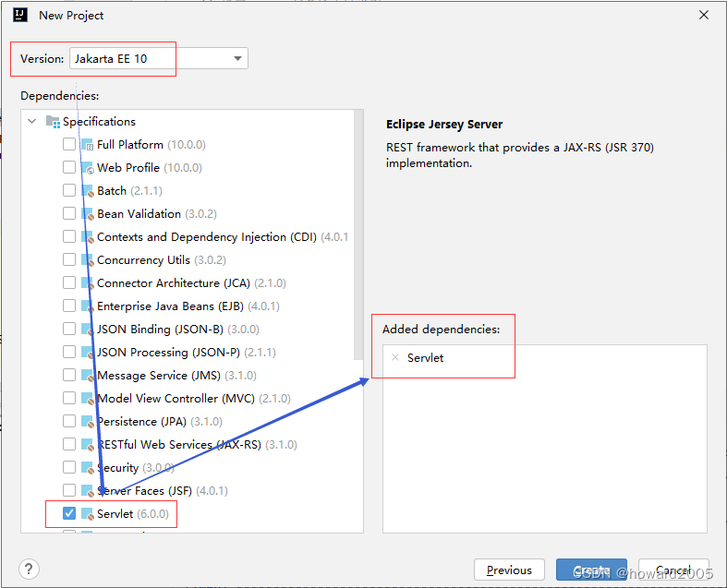Cancel the New Project dialog
The image size is (727, 588).
coord(673,570)
